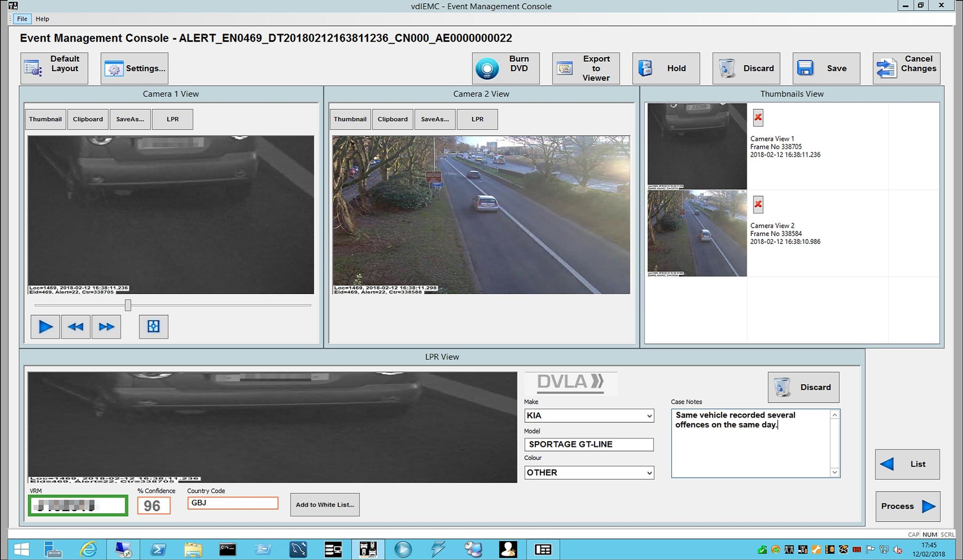The height and width of the screenshot is (560, 963).
Task: Open the File menu
Action: (x=22, y=19)
